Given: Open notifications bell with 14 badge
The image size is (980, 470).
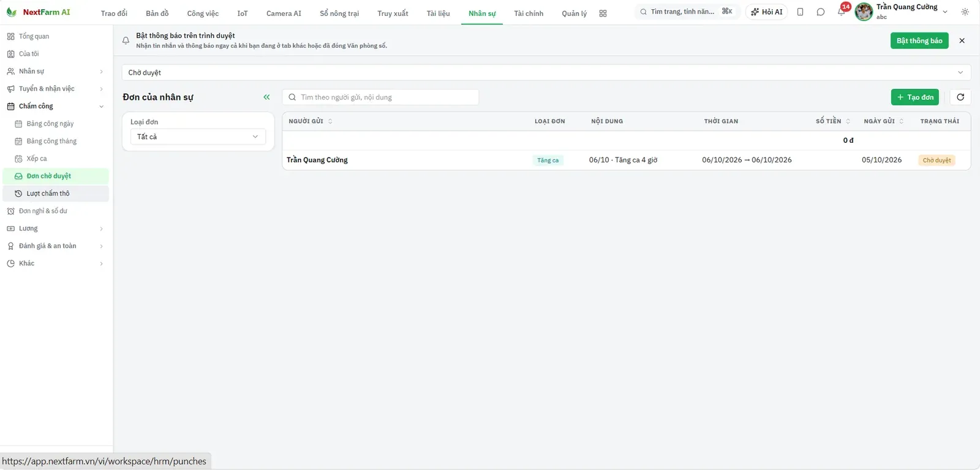Looking at the screenshot, I should point(842,11).
